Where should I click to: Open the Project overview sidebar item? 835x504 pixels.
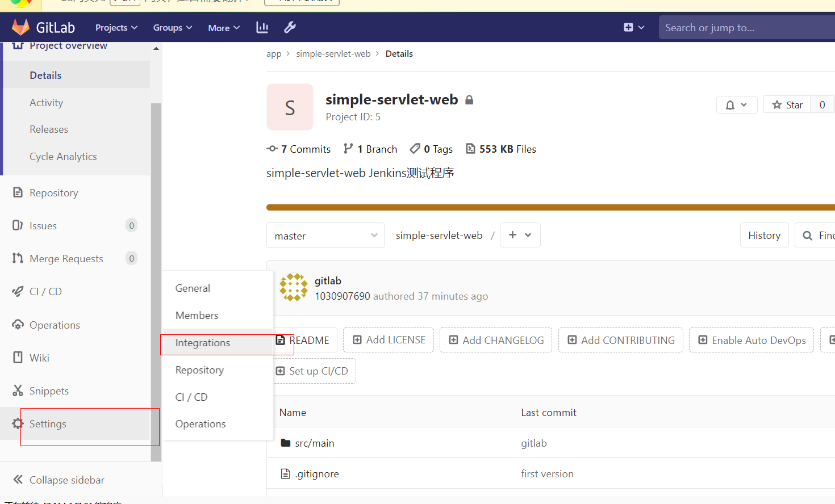click(x=68, y=45)
